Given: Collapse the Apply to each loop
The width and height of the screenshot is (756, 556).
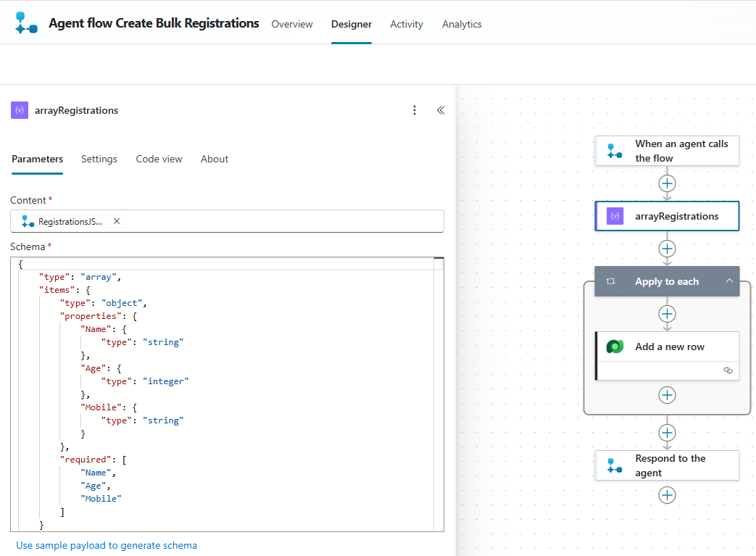Looking at the screenshot, I should [729, 281].
